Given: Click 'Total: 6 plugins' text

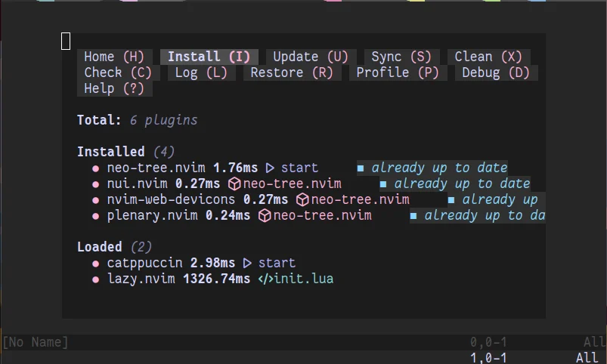Looking at the screenshot, I should (x=137, y=120).
